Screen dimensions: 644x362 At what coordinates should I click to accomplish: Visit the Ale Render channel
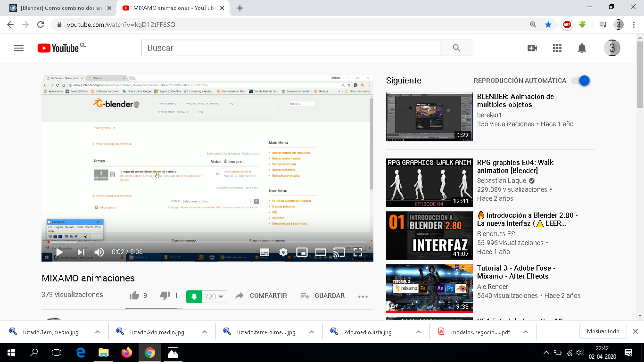[x=493, y=287]
